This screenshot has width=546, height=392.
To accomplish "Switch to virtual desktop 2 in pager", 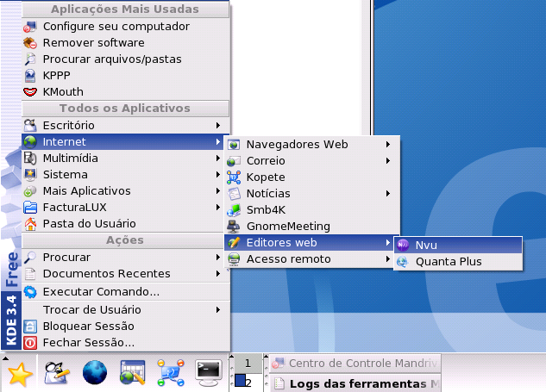I will coord(248,383).
